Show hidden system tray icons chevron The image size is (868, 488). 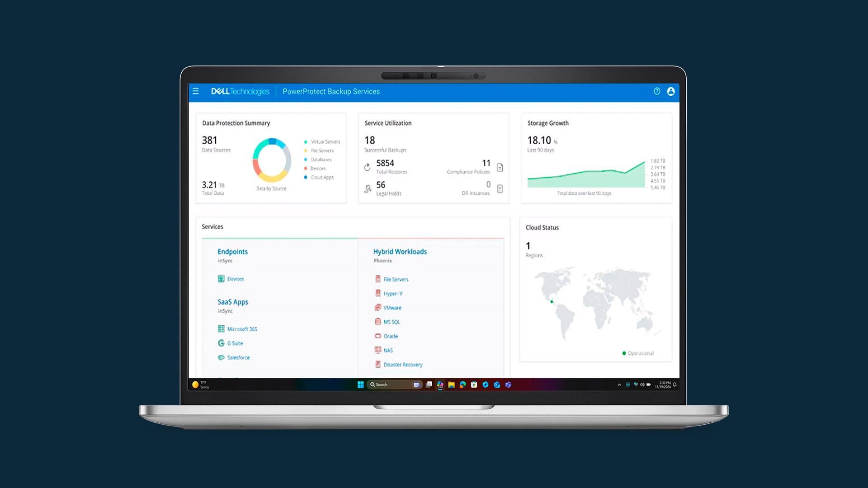(619, 385)
